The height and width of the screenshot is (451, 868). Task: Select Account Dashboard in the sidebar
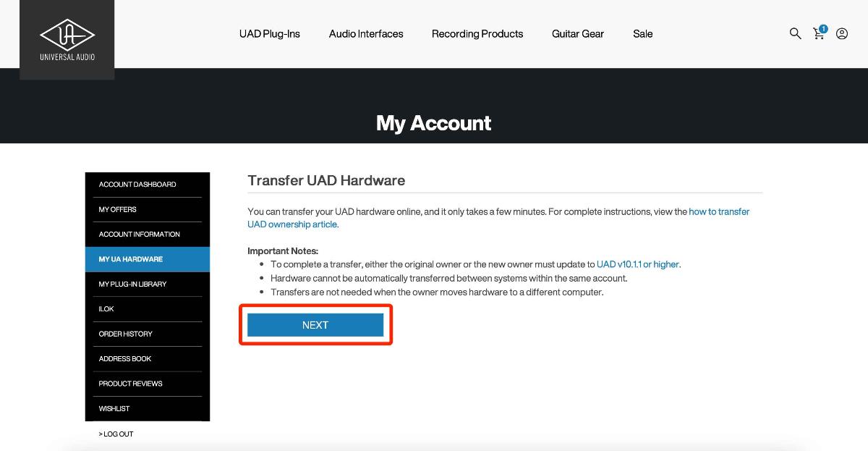pyautogui.click(x=137, y=185)
